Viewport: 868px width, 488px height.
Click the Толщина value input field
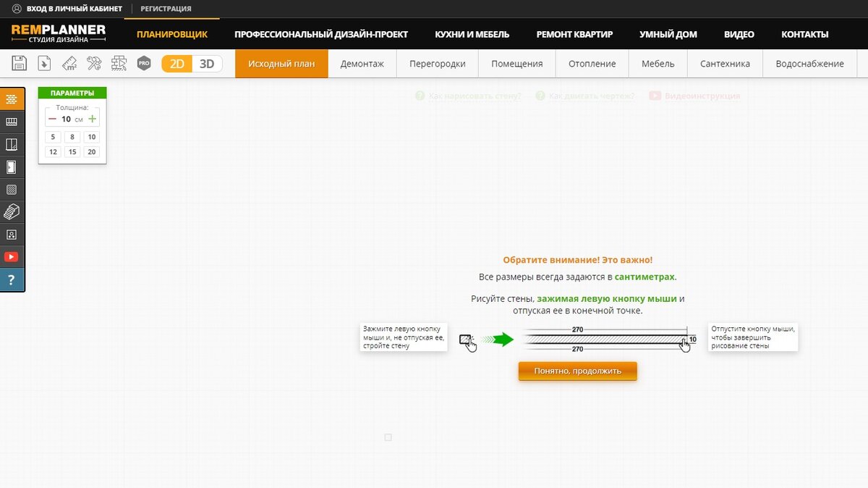[x=67, y=118]
